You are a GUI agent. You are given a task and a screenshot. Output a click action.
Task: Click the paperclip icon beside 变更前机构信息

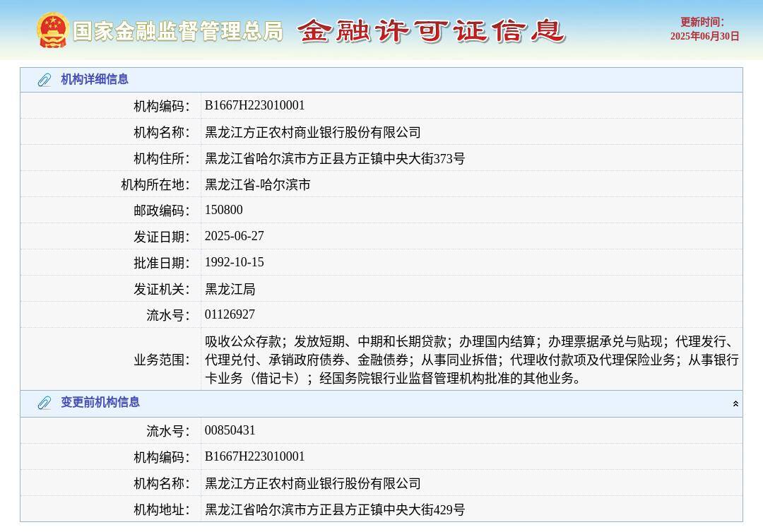[x=45, y=403]
